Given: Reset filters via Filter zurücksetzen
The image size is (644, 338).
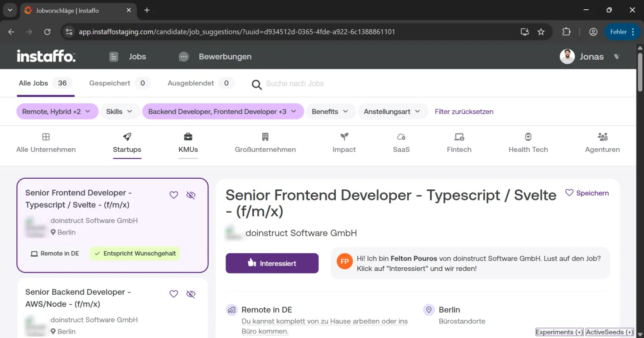Looking at the screenshot, I should [464, 111].
